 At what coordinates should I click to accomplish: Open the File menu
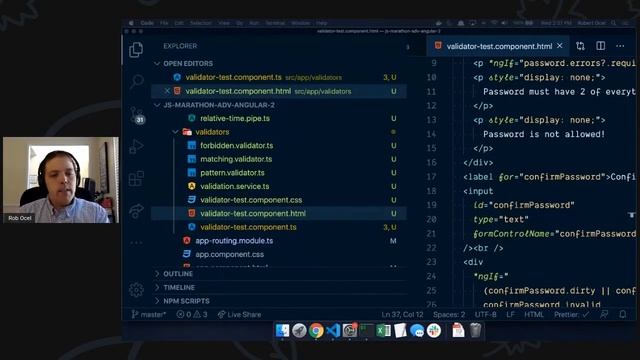164,23
